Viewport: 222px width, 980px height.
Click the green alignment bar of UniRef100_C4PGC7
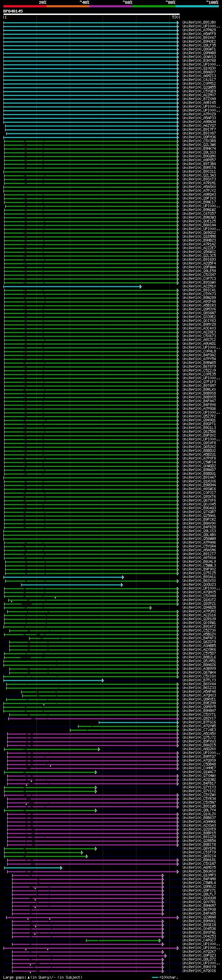pyautogui.click(x=123, y=940)
